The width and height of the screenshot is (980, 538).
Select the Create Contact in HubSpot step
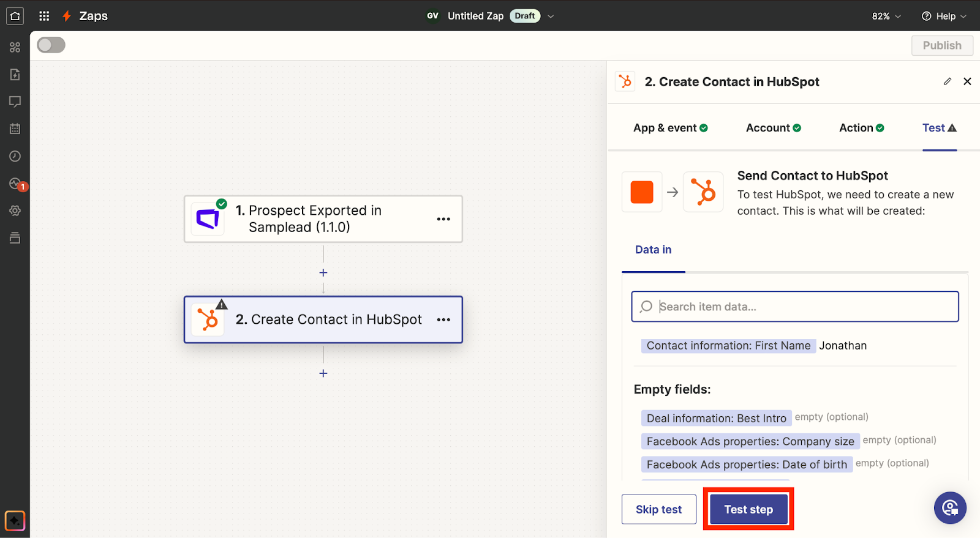point(323,319)
